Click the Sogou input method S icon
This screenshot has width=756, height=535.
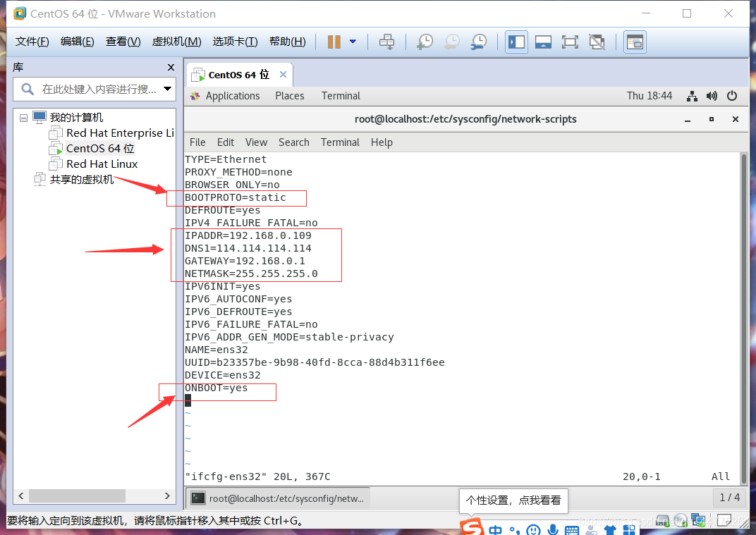(x=472, y=527)
